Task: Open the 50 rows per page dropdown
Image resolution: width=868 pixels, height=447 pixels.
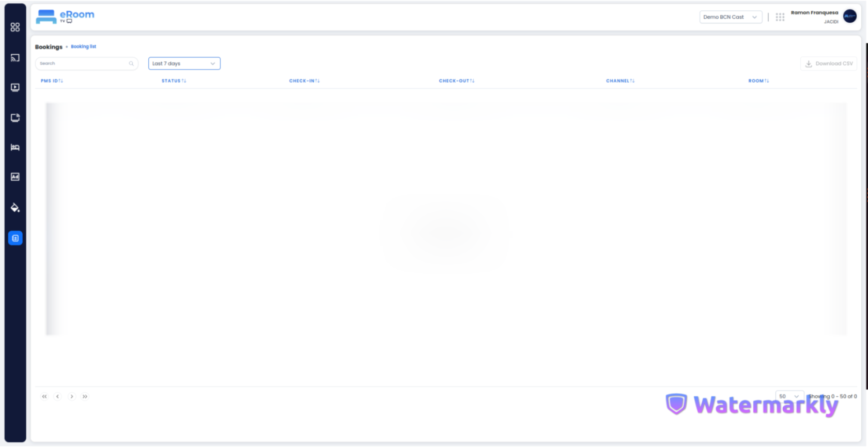Action: click(x=789, y=396)
